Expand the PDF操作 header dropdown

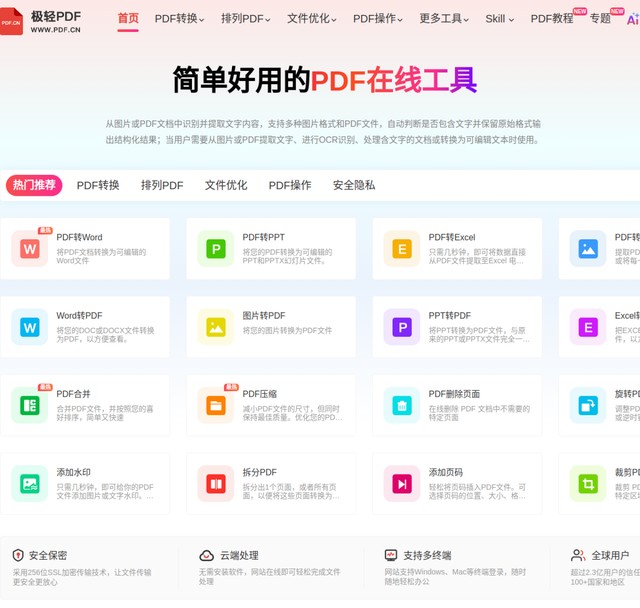pos(378,19)
